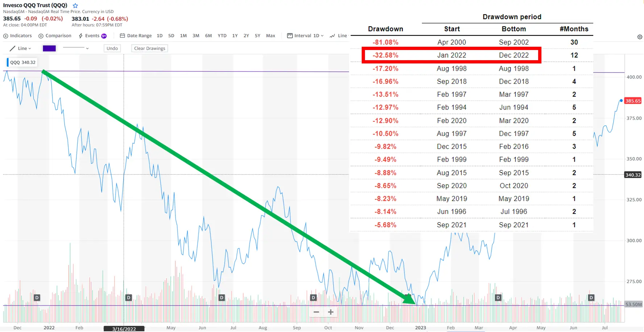This screenshot has width=644, height=332.
Task: Select the YTD range tab
Action: coord(222,36)
